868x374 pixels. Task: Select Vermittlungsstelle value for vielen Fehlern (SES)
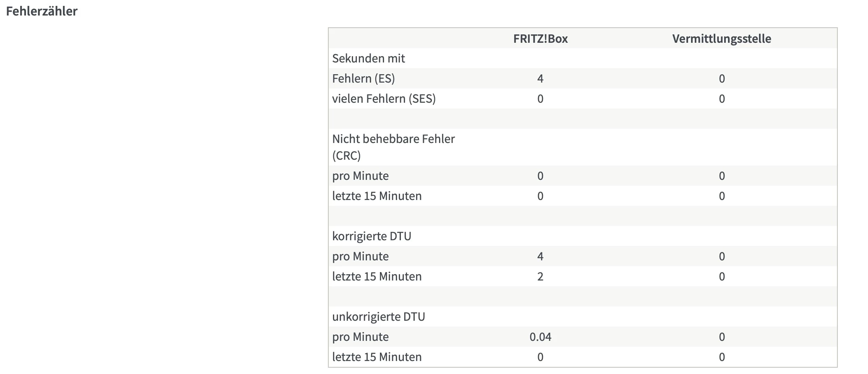tap(721, 99)
